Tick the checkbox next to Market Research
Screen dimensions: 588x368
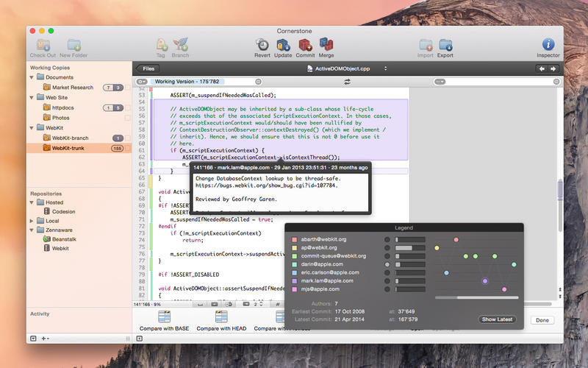(127, 88)
